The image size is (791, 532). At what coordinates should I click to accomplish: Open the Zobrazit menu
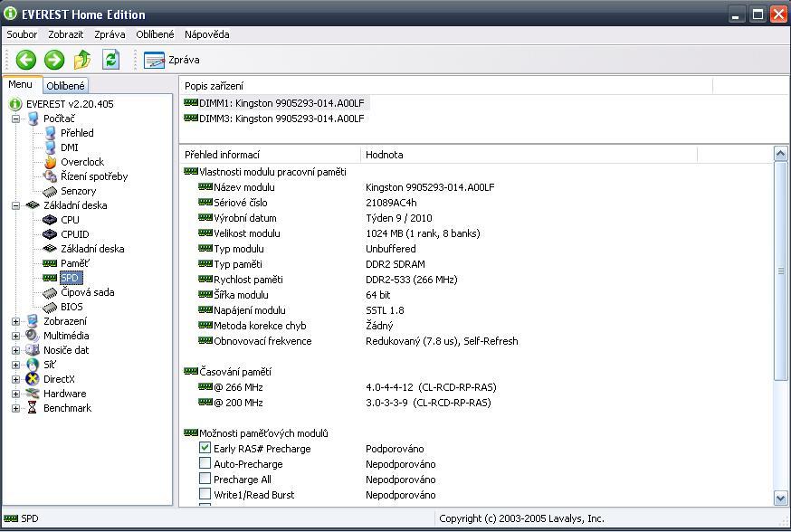click(65, 34)
